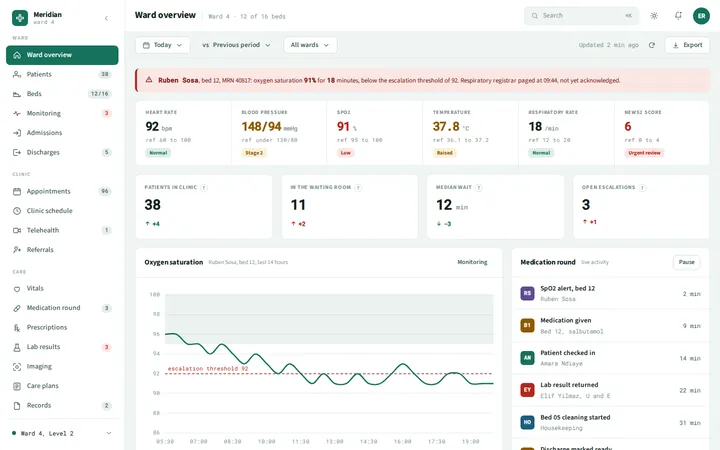Click the EY avatar in activity list
Screen dimensions: 720x450
point(527,390)
